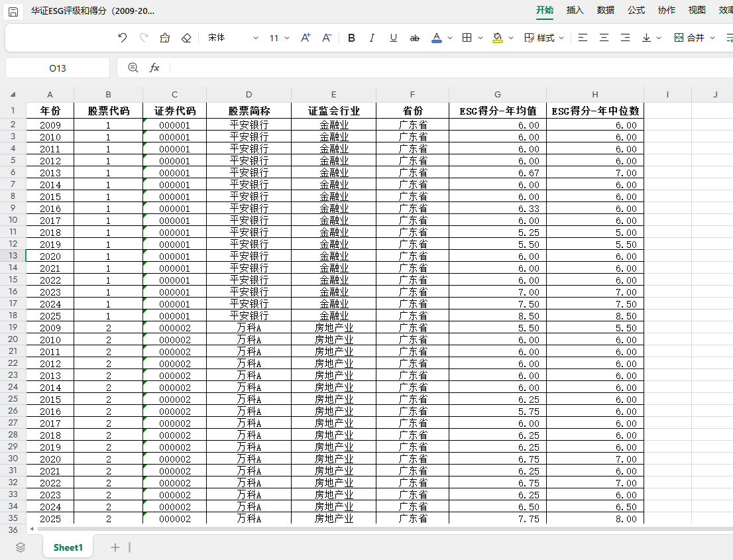
Task: Open the 公式 ribbon tab
Action: [636, 10]
